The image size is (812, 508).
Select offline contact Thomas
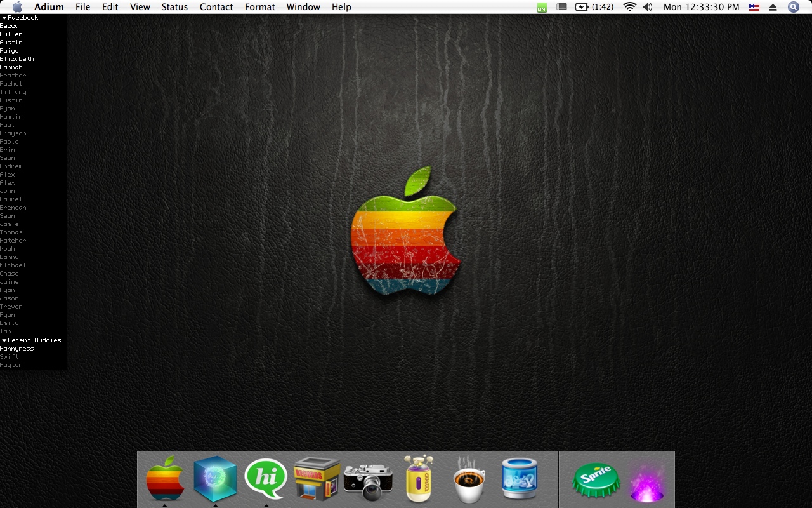(11, 232)
